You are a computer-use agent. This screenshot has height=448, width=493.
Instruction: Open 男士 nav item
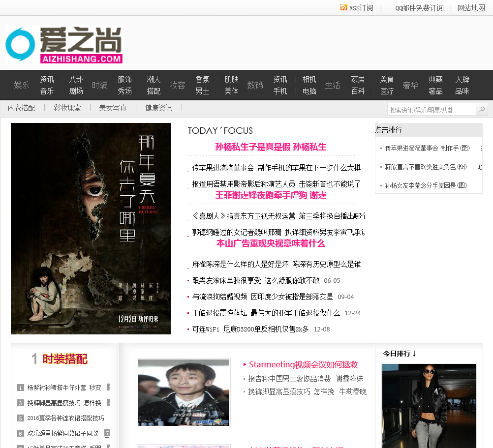(203, 91)
